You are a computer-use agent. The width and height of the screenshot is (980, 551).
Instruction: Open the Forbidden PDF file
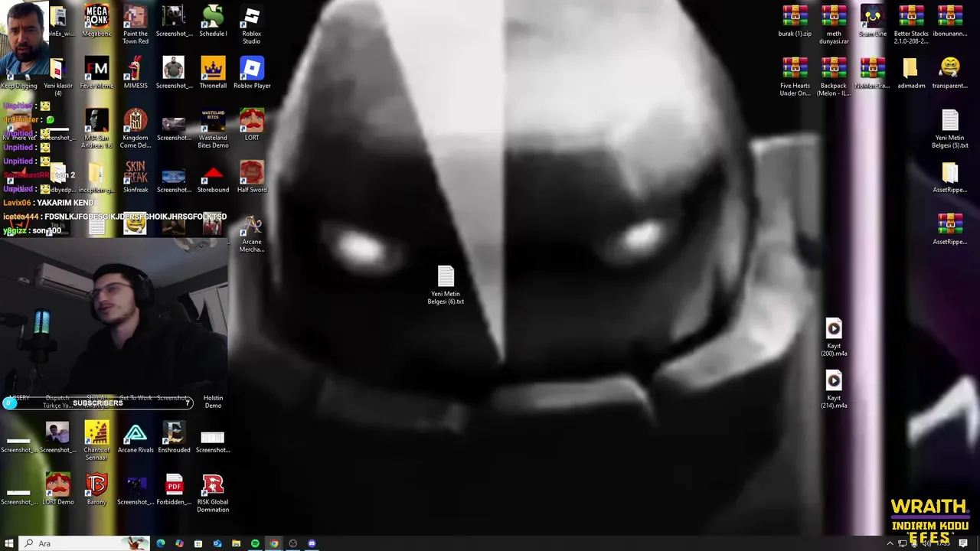pyautogui.click(x=174, y=489)
